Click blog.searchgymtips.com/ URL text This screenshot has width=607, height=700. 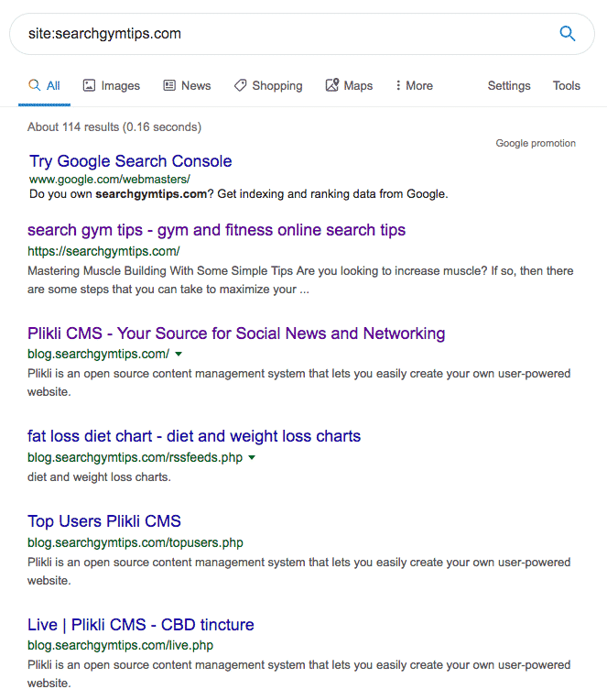pos(99,354)
